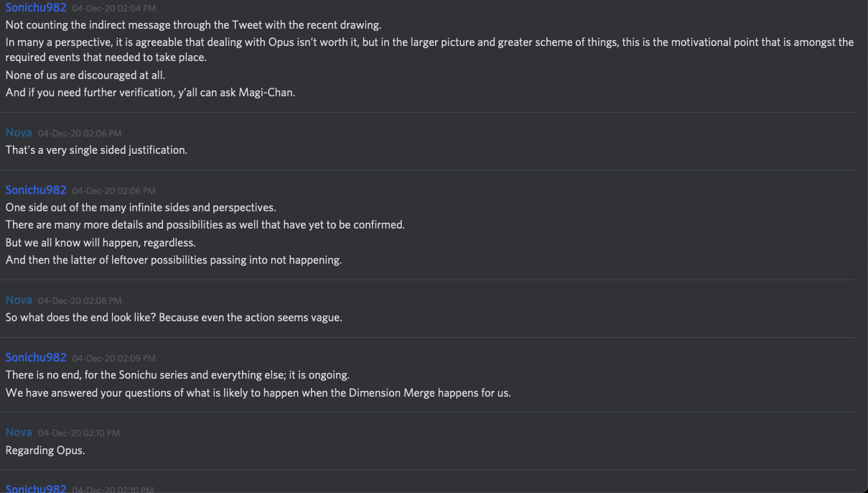The image size is (868, 493).
Task: Click the Nova username posted at 02:06 PM
Action: 19,133
